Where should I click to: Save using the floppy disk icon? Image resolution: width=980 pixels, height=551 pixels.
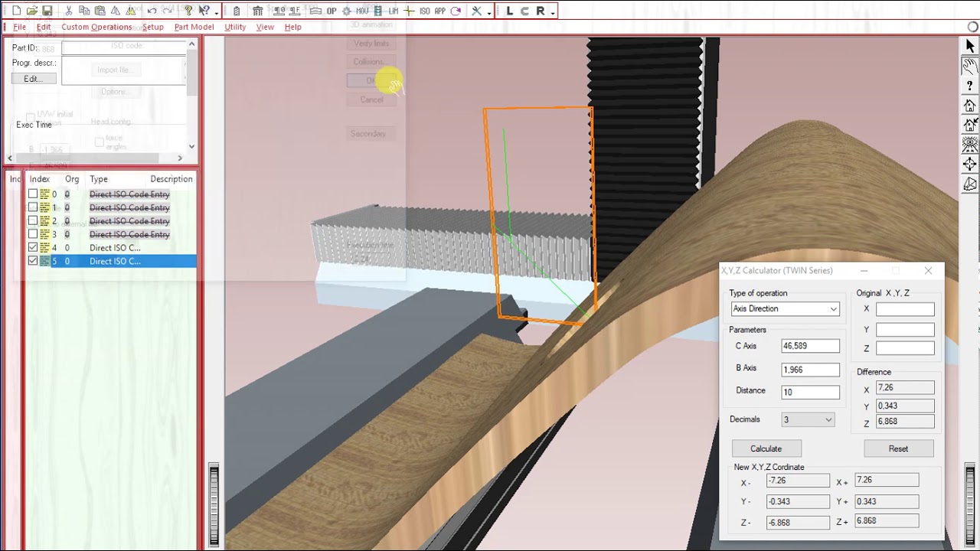(47, 11)
